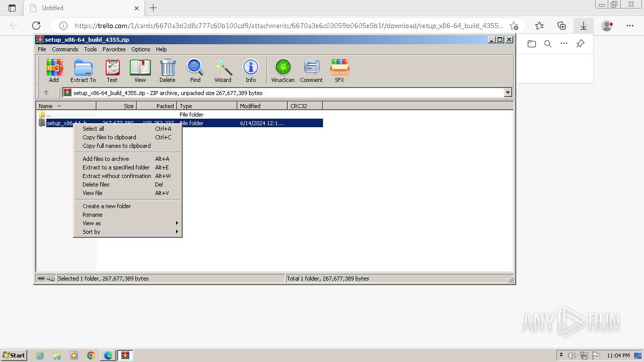
Task: Sort by the Size column header
Action: [116, 106]
